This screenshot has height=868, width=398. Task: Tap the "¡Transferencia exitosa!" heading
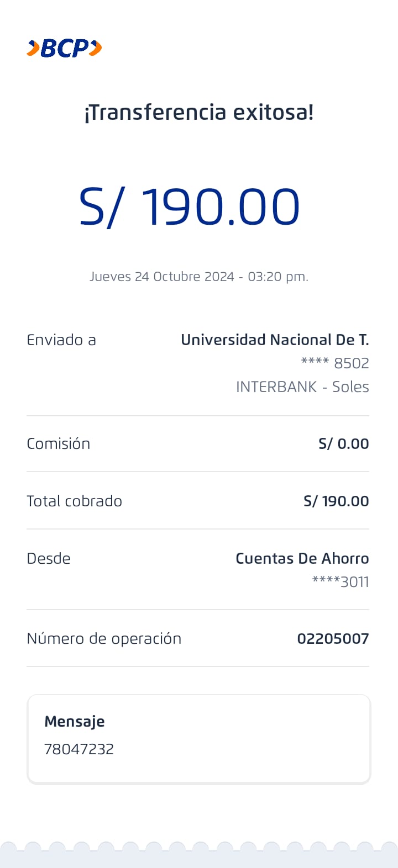click(x=199, y=113)
